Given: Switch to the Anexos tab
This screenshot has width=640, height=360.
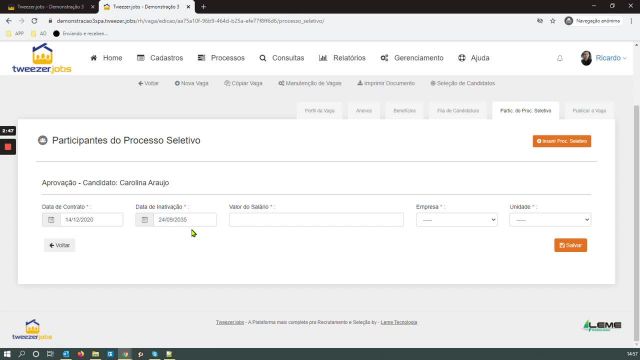Looking at the screenshot, I should (364, 111).
